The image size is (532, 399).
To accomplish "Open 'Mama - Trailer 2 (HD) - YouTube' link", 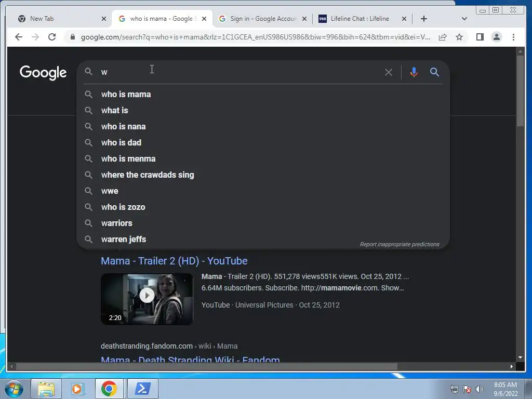I will click(x=174, y=261).
